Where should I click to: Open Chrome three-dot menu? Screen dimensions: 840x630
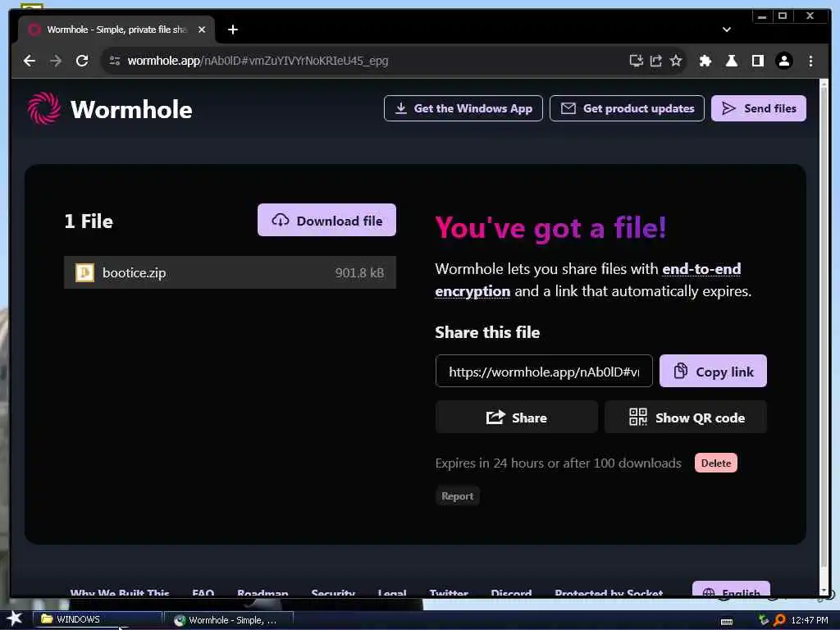pos(810,61)
